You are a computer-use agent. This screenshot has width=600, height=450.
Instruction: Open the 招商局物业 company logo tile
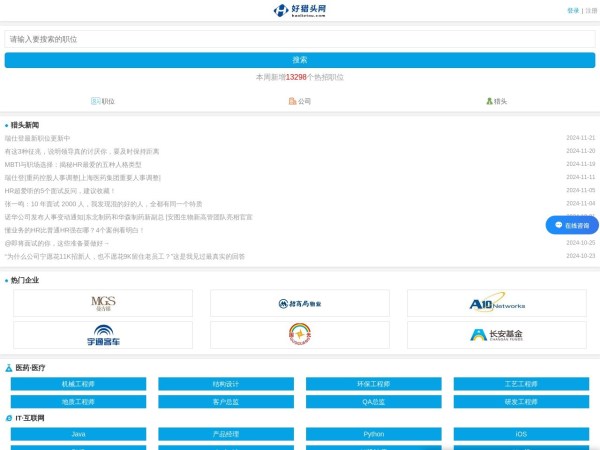(299, 303)
